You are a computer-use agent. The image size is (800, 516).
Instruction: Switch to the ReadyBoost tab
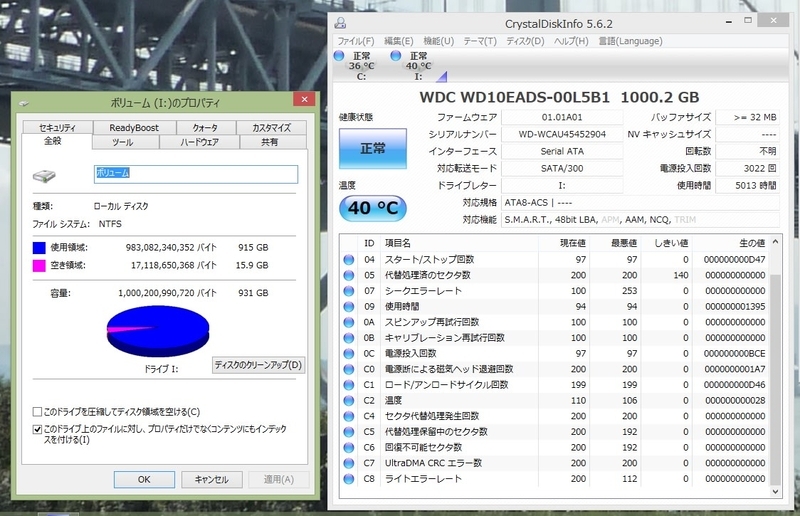click(x=134, y=128)
